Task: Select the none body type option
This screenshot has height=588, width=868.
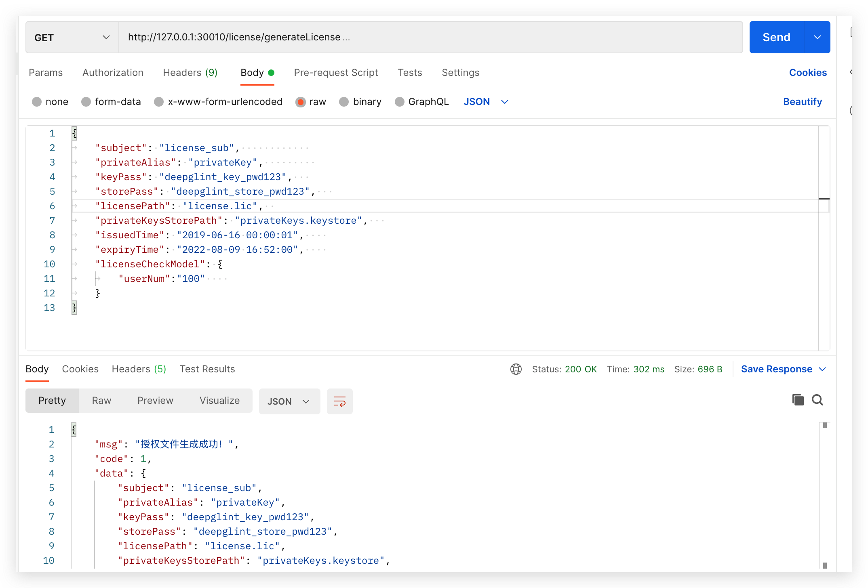Action: click(37, 102)
